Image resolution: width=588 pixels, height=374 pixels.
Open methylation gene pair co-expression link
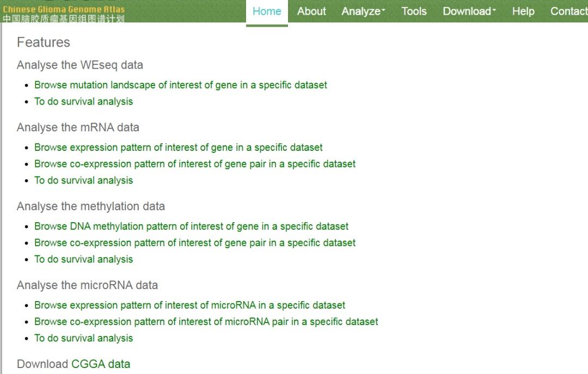tap(195, 243)
